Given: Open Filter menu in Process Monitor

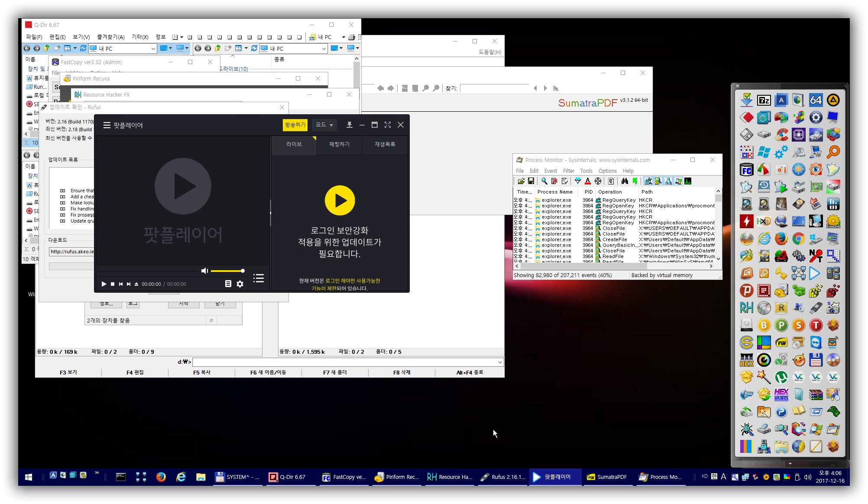Looking at the screenshot, I should [568, 171].
